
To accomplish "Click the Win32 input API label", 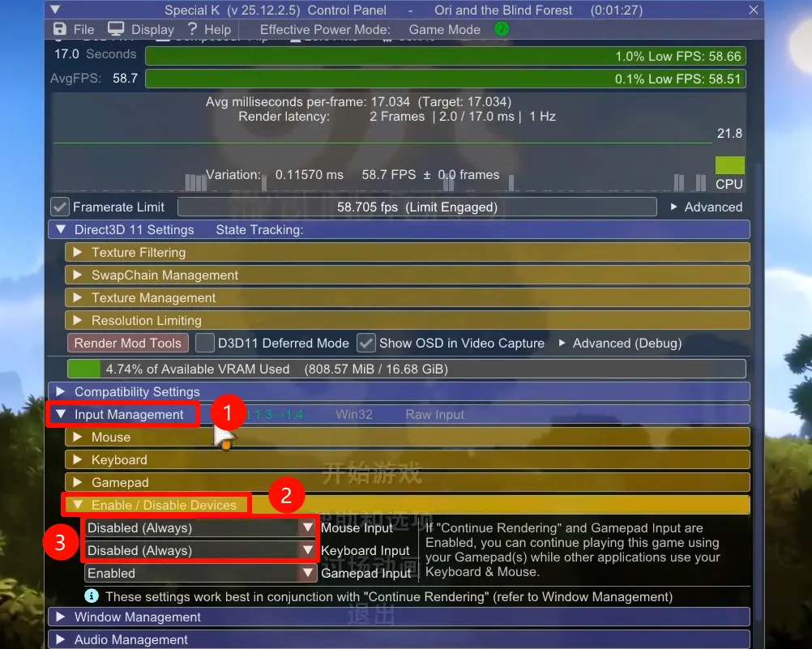I will coord(353,414).
